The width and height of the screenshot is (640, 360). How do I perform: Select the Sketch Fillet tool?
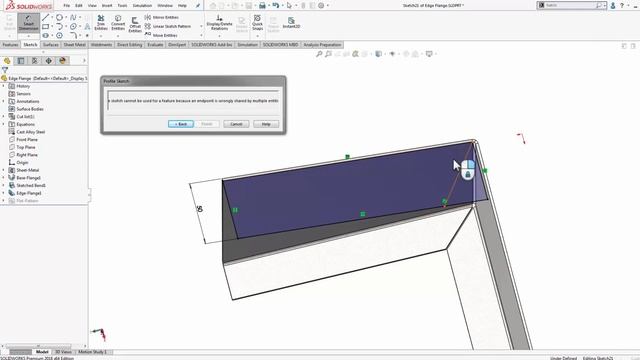pyautogui.click(x=73, y=36)
